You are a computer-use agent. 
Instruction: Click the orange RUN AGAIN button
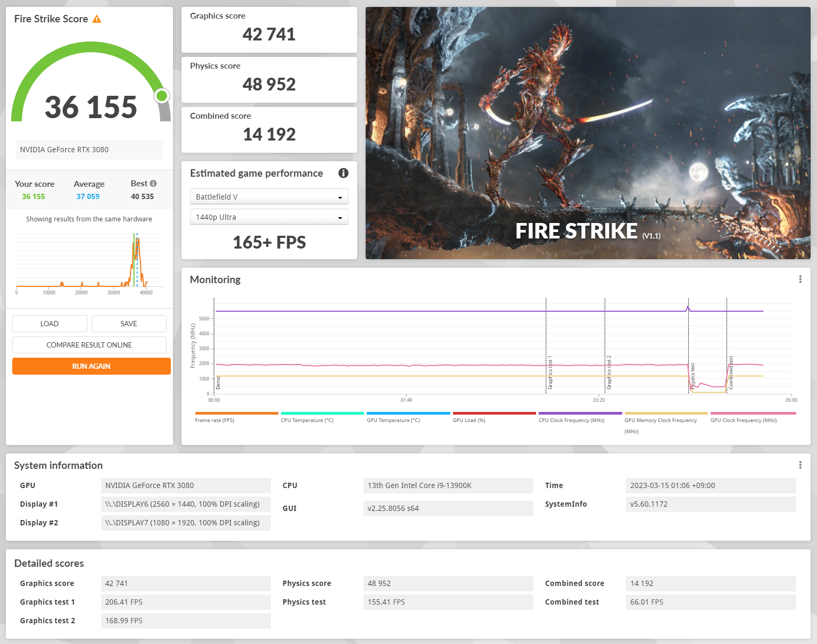[92, 366]
